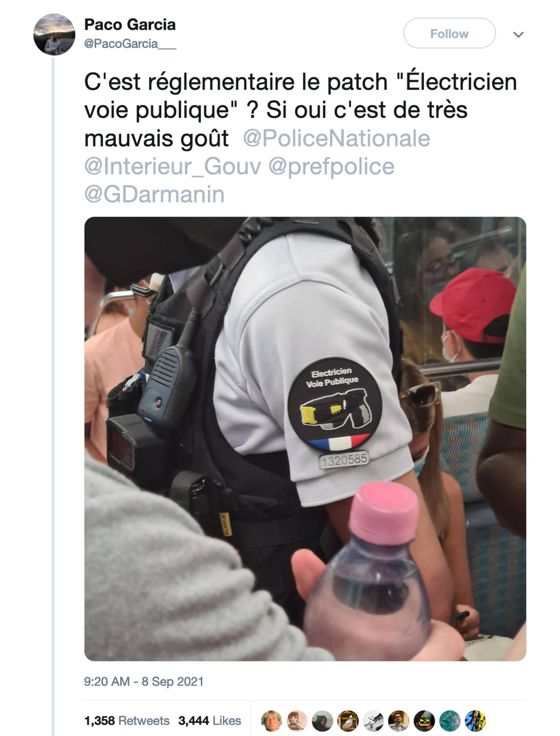The width and height of the screenshot is (560, 736).
Task: Open the 9:20 AM timestamp link
Action: [x=144, y=681]
